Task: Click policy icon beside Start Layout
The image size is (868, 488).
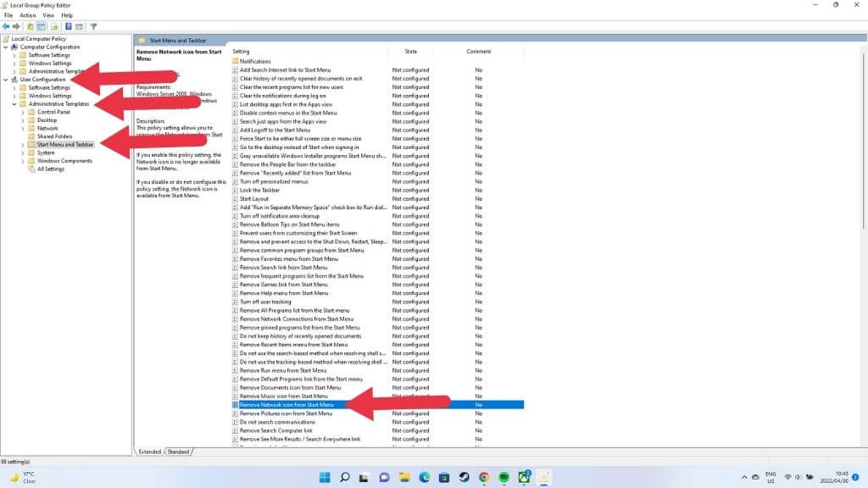Action: point(235,198)
